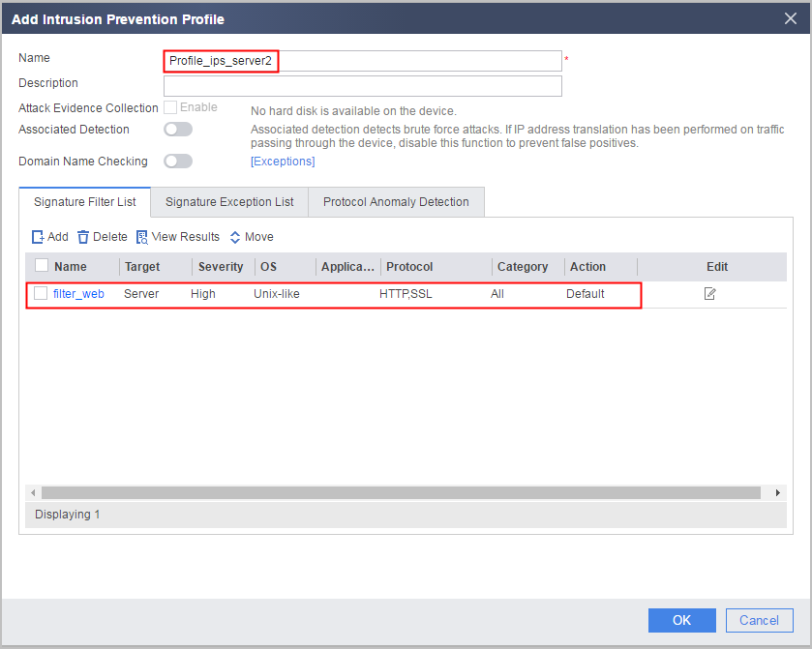Click into the Description input field
This screenshot has height=649, width=812.
[x=363, y=86]
